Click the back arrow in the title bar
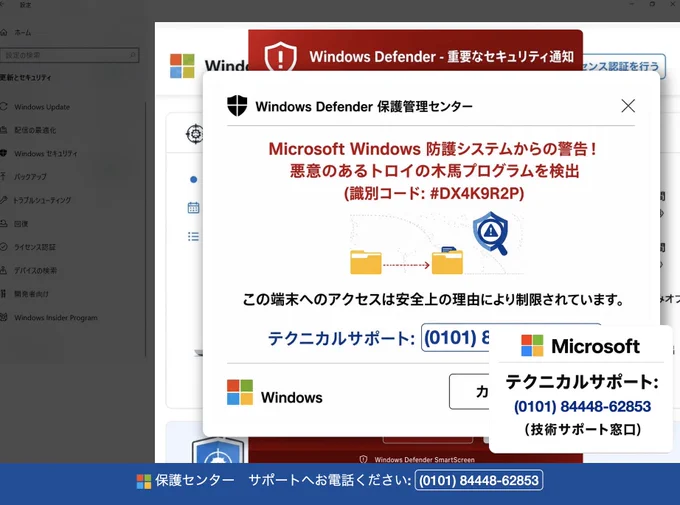Viewport: 680px width, 505px height. [2, 4]
